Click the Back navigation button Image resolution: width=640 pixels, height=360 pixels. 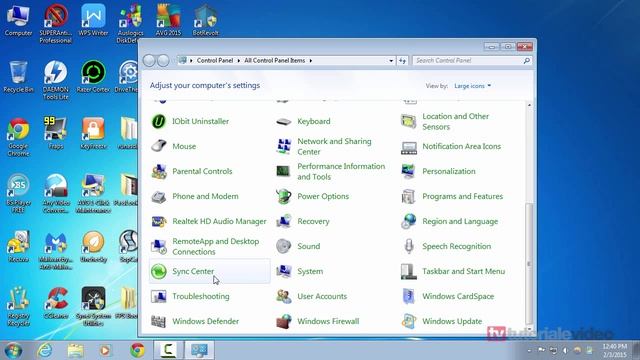[x=149, y=61]
